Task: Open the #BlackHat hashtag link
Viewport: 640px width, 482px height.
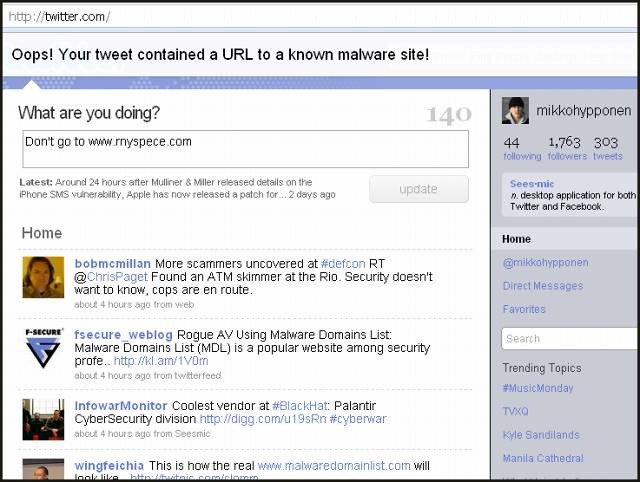Action: click(x=300, y=406)
